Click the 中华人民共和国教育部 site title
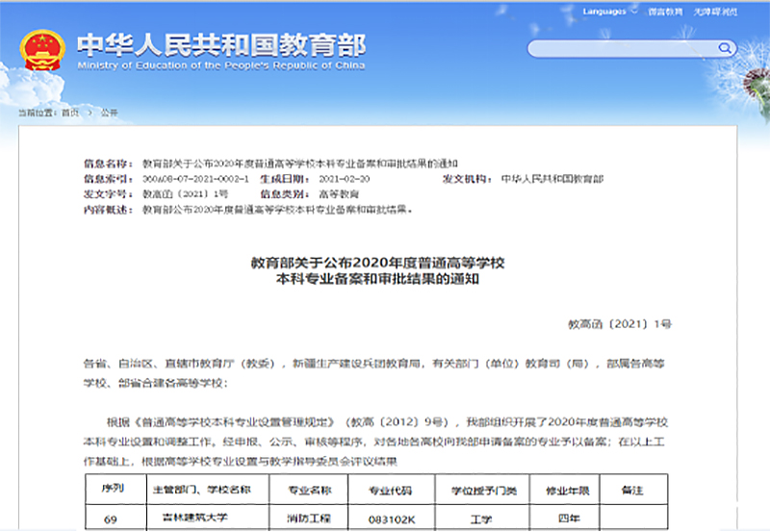Viewport: 770px width, 532px height. click(221, 44)
